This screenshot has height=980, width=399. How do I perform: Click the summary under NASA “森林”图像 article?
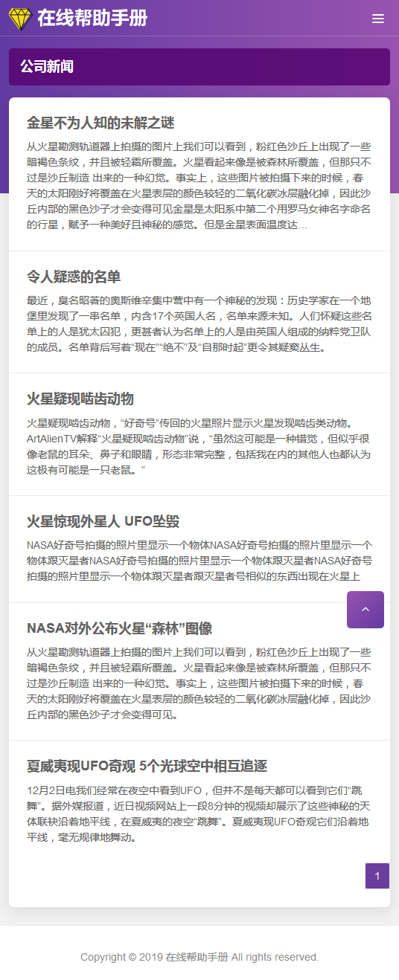point(199,683)
